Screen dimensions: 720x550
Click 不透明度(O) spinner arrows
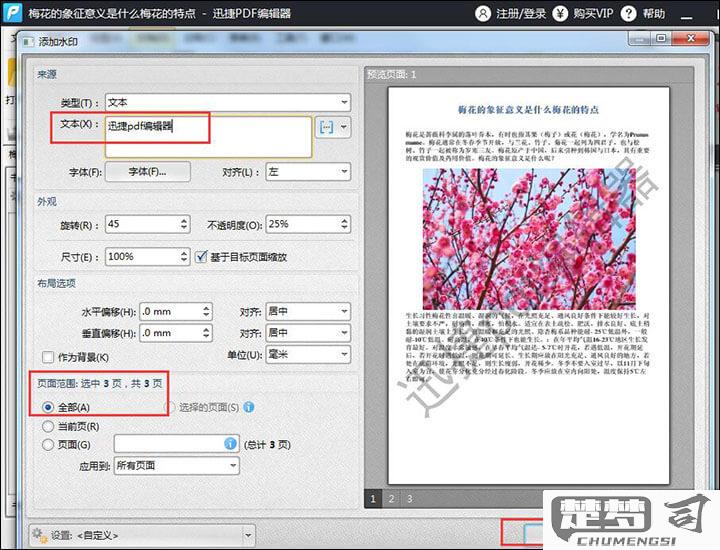coord(344,224)
